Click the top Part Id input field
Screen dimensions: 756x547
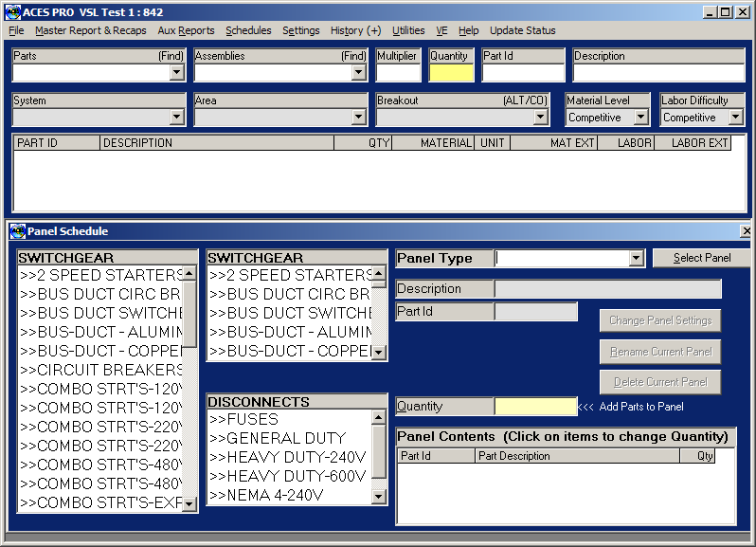(x=523, y=72)
